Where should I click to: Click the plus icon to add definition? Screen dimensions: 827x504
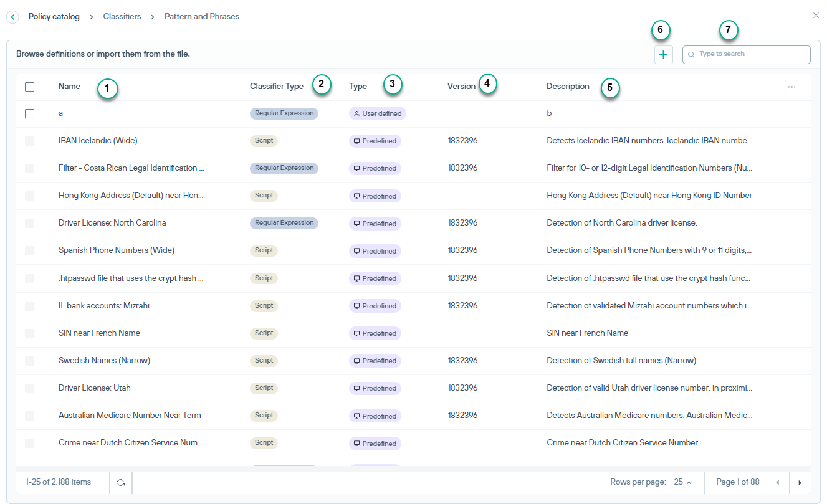663,55
